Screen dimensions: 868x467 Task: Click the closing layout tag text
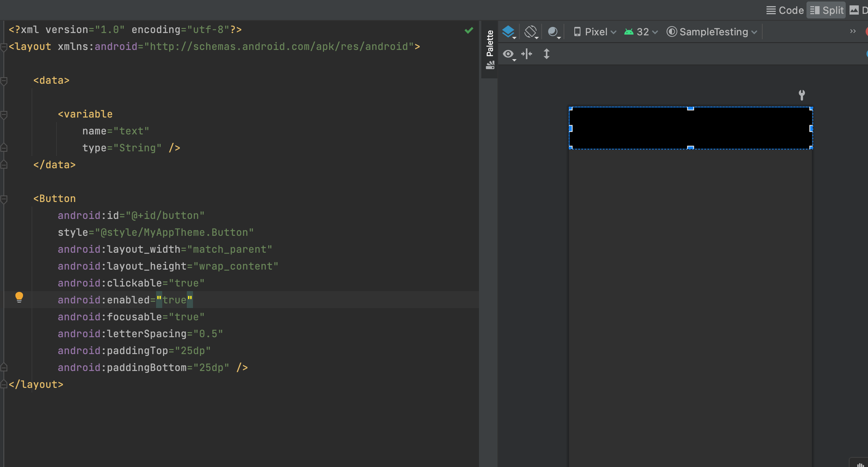click(x=36, y=384)
